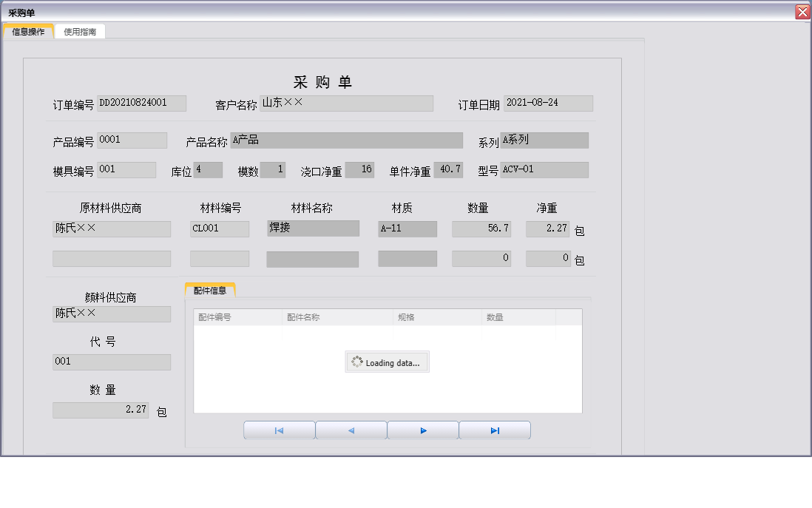The height and width of the screenshot is (508, 812).
Task: Click the Loading data spinner indicator
Action: click(387, 362)
